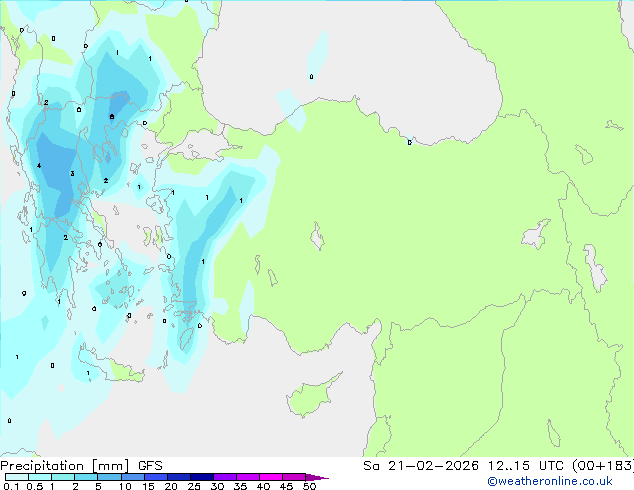
Task: Pick the 40 to 45 mm magenta swatch
Action: click(271, 477)
